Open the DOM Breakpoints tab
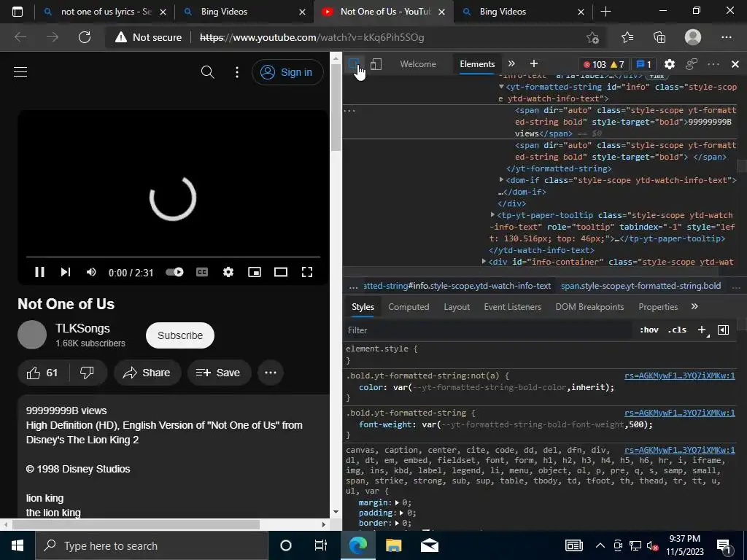 tap(589, 307)
